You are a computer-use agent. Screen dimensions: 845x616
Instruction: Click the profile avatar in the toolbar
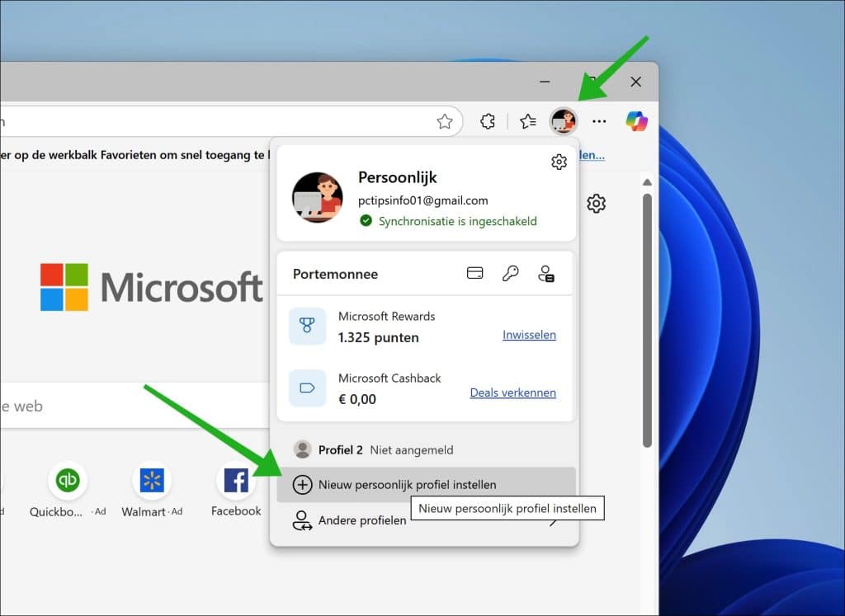tap(564, 120)
